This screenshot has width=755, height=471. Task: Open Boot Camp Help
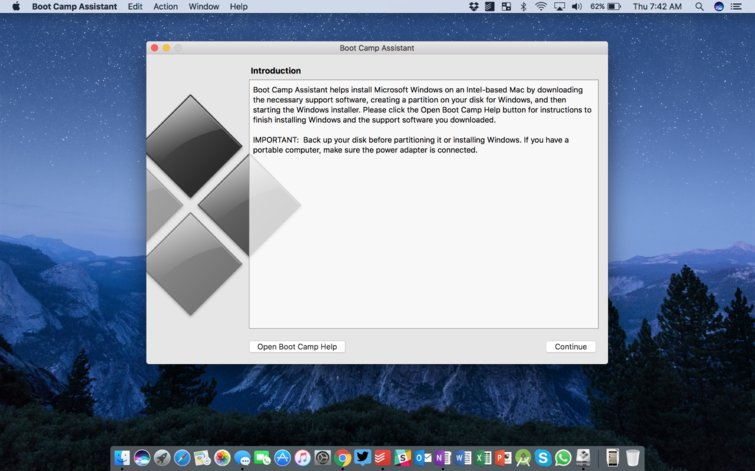point(297,347)
